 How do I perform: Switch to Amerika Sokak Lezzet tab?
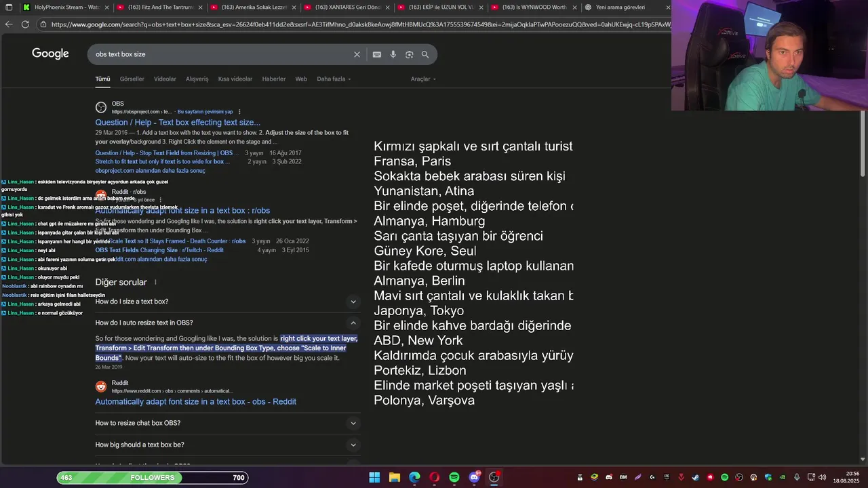(x=254, y=7)
